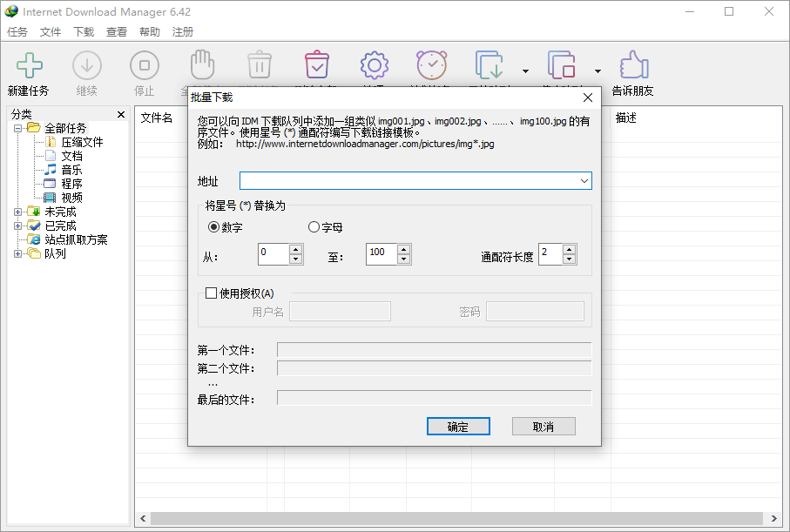Select the 数字 radio button
Image resolution: width=790 pixels, height=532 pixels.
[213, 226]
